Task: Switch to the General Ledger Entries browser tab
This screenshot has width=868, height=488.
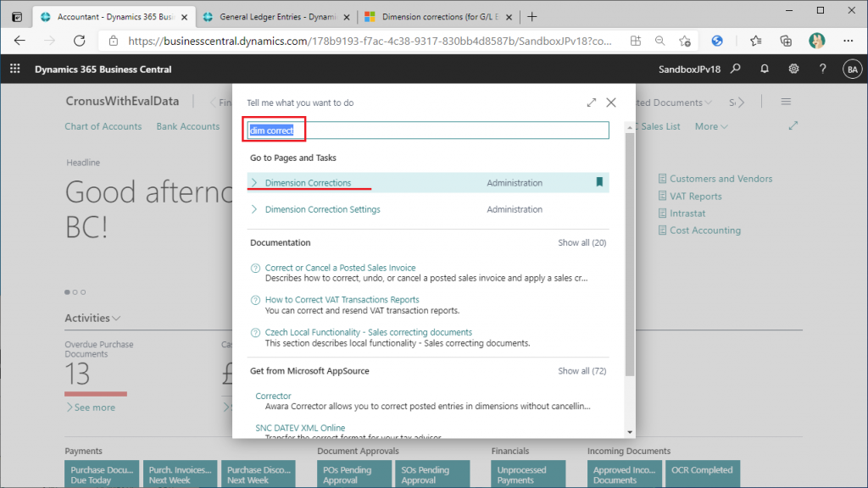Action: 277,17
